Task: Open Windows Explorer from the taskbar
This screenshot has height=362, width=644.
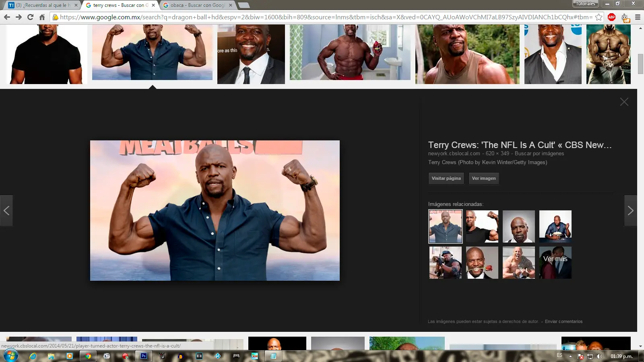Action: pos(51,356)
